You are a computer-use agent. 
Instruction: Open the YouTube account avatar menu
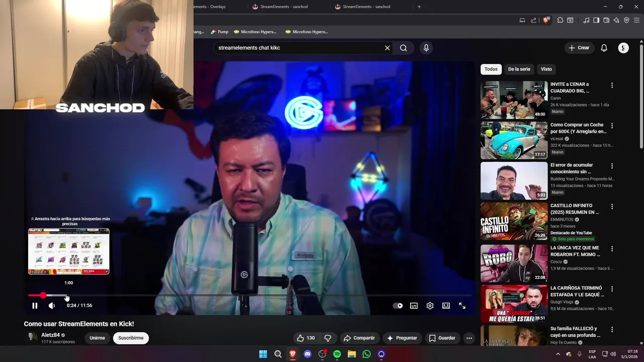pyautogui.click(x=623, y=48)
